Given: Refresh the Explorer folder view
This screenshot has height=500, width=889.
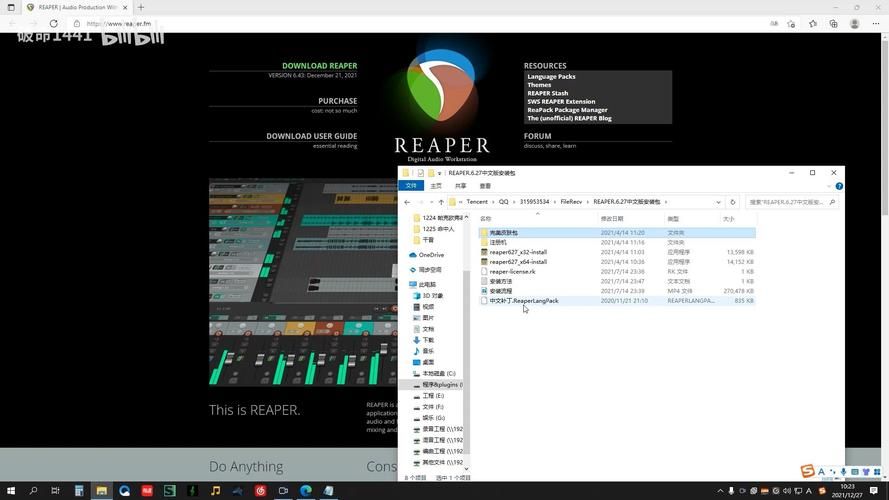Looking at the screenshot, I should 732,202.
